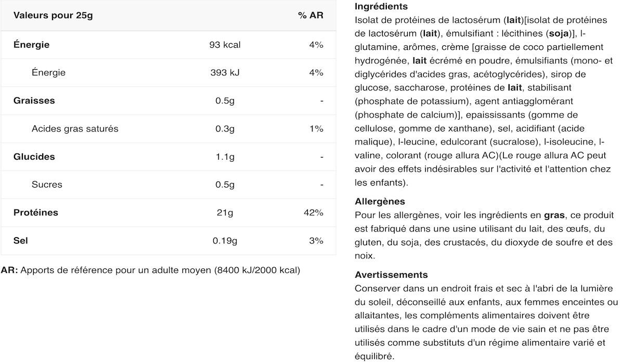Click the bold 'Protéines' row label

pyautogui.click(x=36, y=213)
